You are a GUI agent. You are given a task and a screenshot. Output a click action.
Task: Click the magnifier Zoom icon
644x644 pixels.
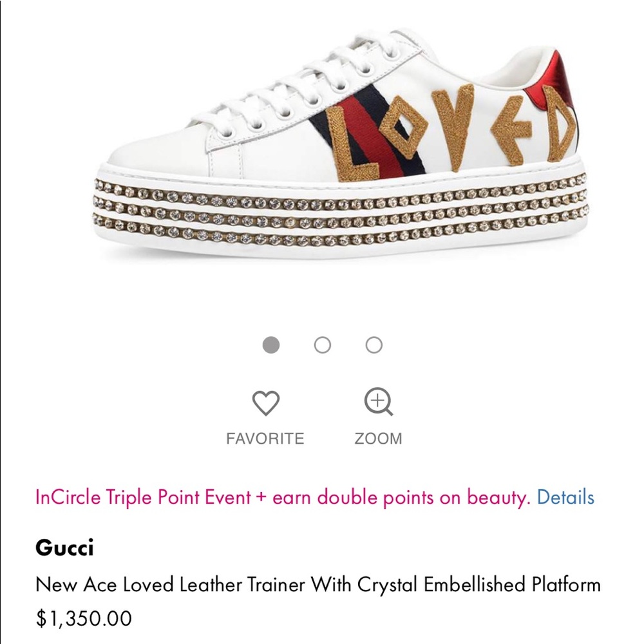click(x=378, y=403)
